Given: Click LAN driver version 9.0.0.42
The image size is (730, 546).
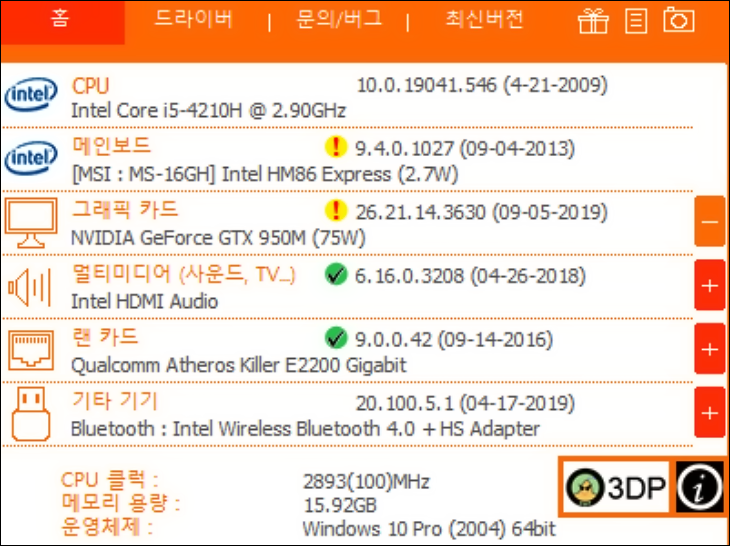Looking at the screenshot, I should (454, 340).
